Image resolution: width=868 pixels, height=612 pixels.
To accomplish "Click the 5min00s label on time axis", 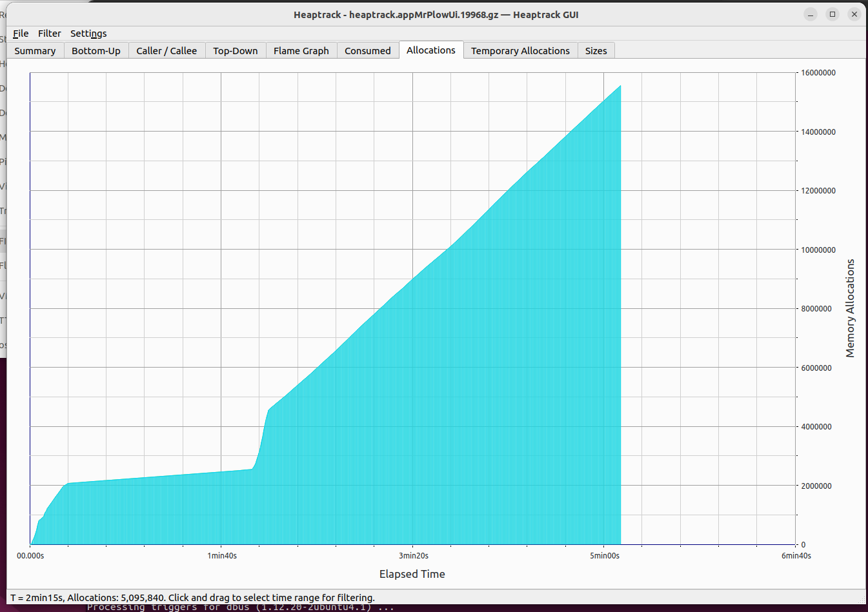I will 605,556.
